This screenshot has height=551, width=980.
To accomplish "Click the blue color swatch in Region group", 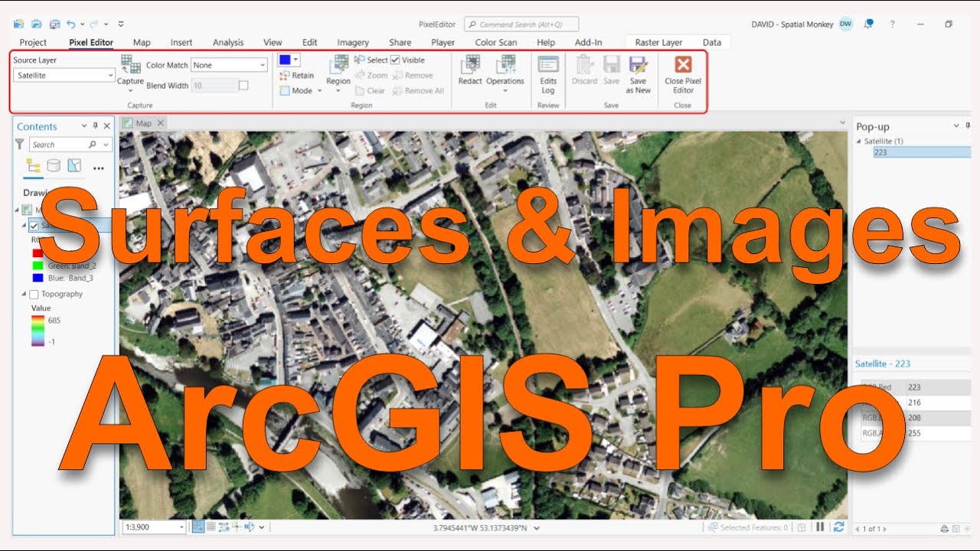I will (x=284, y=59).
